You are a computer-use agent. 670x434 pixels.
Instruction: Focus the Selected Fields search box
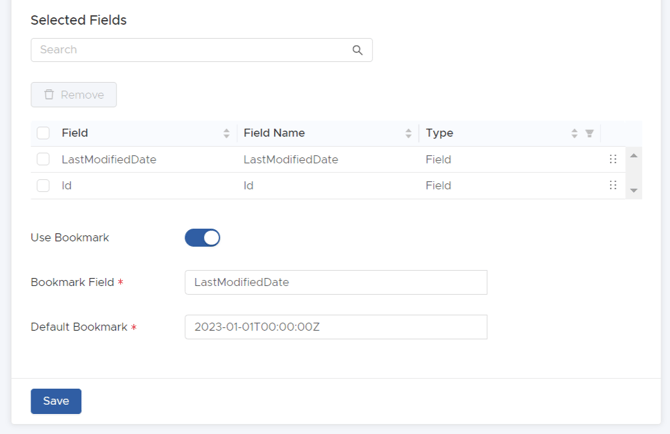pos(202,50)
